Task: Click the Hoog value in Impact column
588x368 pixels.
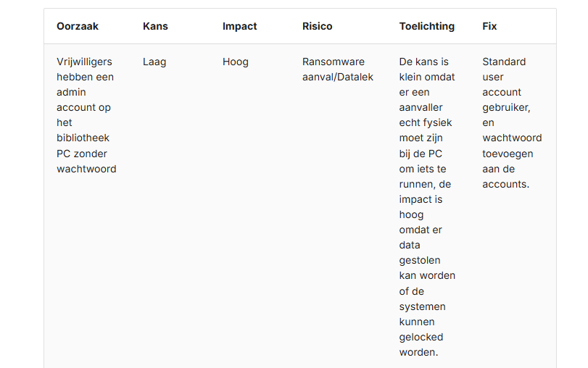Action: click(235, 62)
